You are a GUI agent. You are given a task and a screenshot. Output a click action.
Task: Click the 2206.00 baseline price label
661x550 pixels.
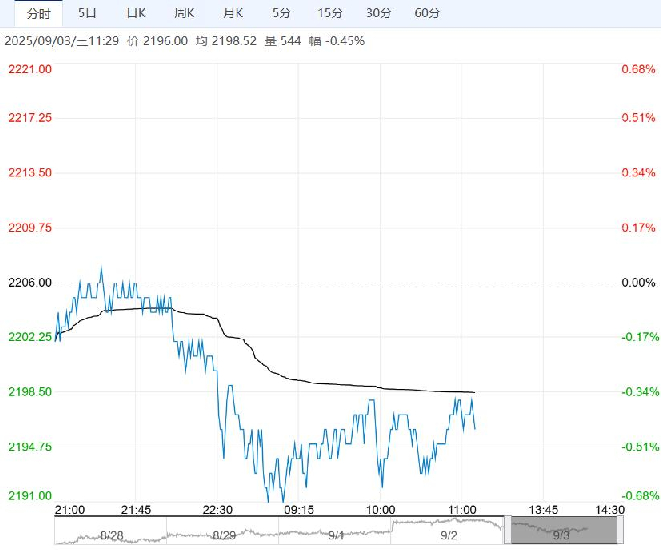tap(30, 282)
